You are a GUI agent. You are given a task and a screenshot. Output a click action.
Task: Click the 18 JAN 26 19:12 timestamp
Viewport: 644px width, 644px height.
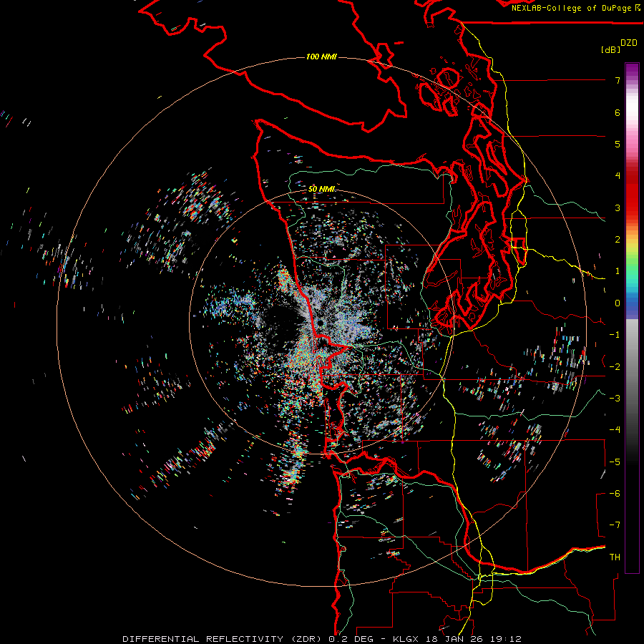(472, 639)
